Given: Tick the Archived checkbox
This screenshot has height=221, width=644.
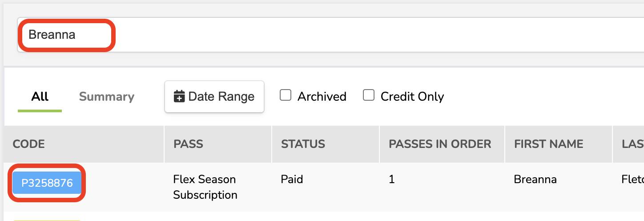Looking at the screenshot, I should point(286,95).
